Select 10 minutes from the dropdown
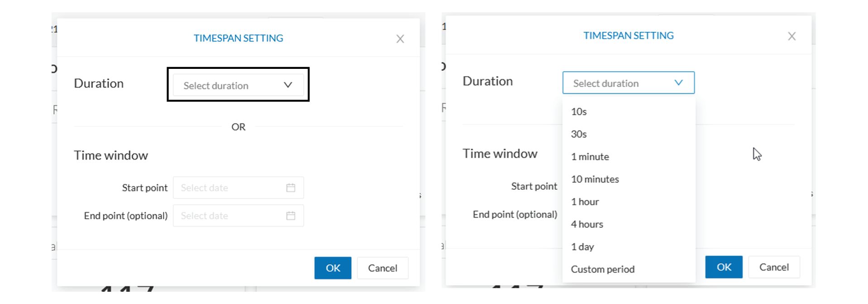 595,179
